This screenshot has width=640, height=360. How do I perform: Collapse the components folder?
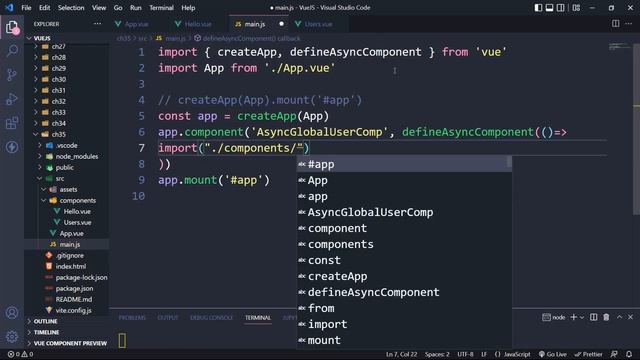[78, 200]
